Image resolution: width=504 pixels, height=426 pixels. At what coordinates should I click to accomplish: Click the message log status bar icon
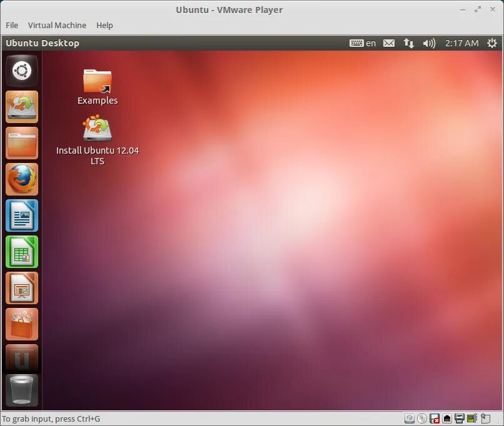[485, 419]
